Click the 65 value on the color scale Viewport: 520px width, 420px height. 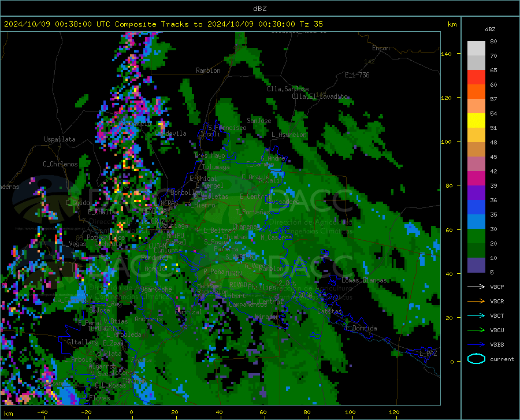point(493,70)
